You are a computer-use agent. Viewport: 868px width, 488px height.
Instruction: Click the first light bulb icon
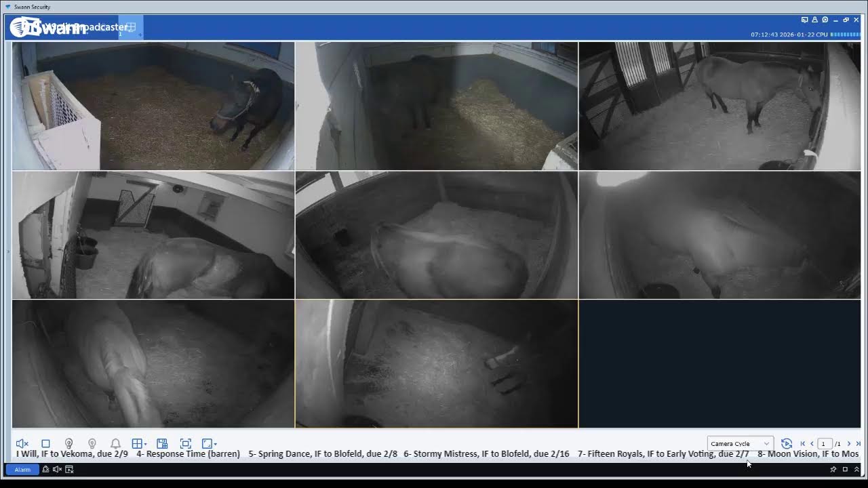[x=68, y=443]
